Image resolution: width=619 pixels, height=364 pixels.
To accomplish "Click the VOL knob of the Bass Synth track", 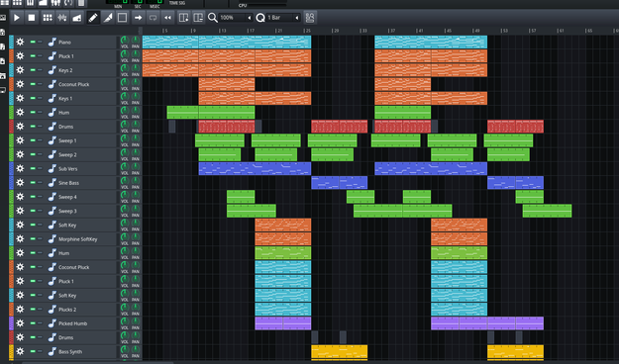I will point(125,350).
